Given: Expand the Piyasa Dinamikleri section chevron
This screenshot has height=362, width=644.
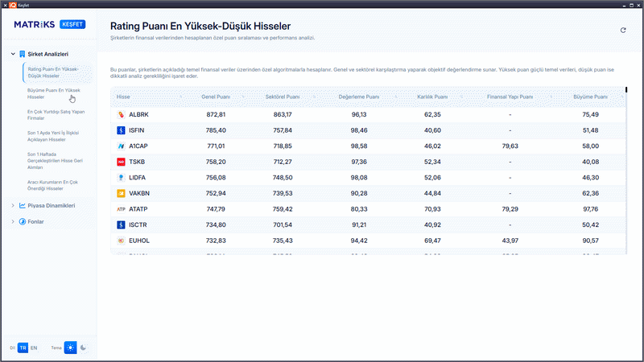Looking at the screenshot, I should pyautogui.click(x=12, y=206).
